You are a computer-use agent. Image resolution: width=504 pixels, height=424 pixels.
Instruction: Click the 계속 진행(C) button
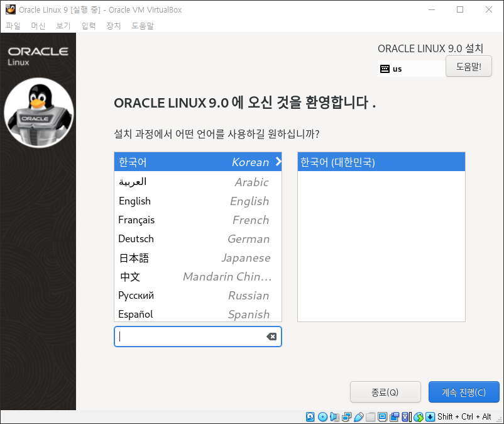pos(464,392)
